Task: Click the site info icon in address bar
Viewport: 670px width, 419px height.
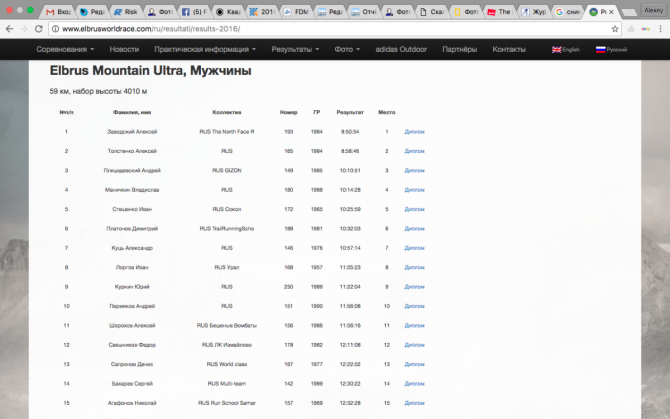Action: [x=57, y=28]
